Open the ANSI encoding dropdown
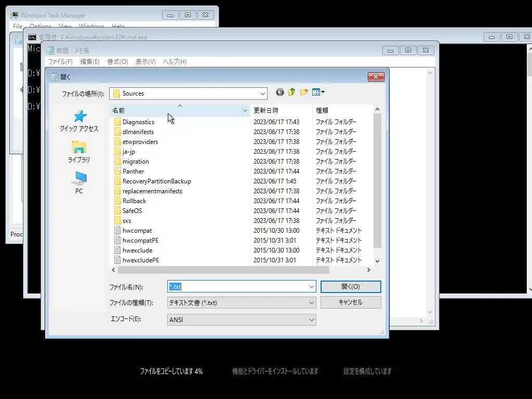The image size is (532, 399). point(312,320)
